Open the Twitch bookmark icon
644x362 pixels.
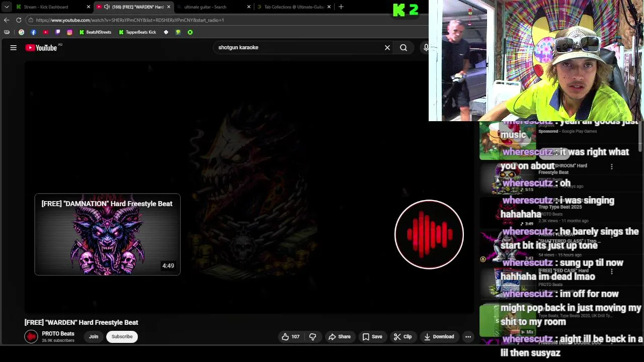click(57, 32)
